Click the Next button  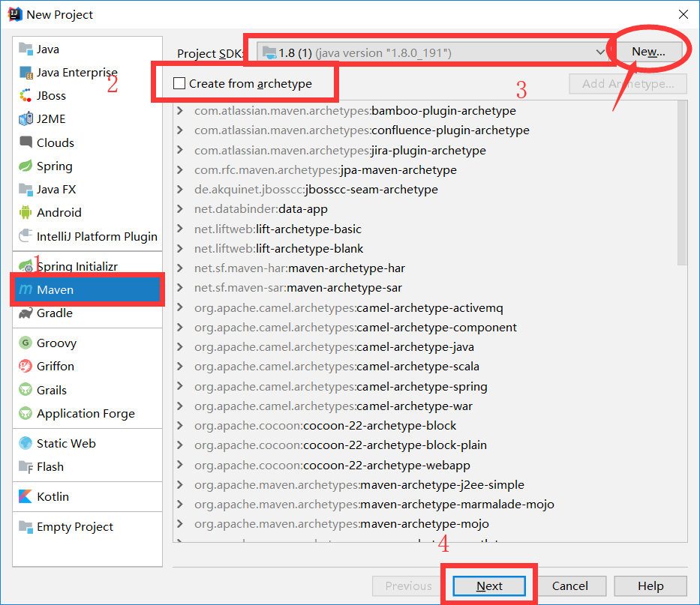point(489,586)
